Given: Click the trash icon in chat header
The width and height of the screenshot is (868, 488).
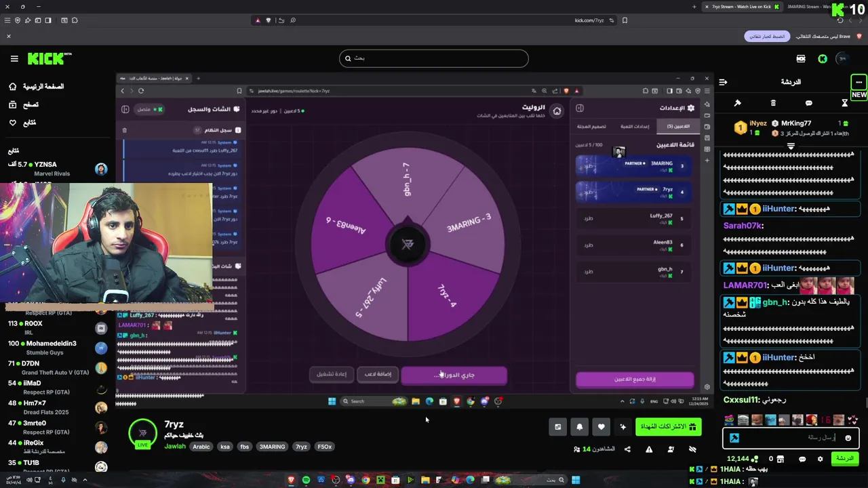Looking at the screenshot, I should pos(773,103).
